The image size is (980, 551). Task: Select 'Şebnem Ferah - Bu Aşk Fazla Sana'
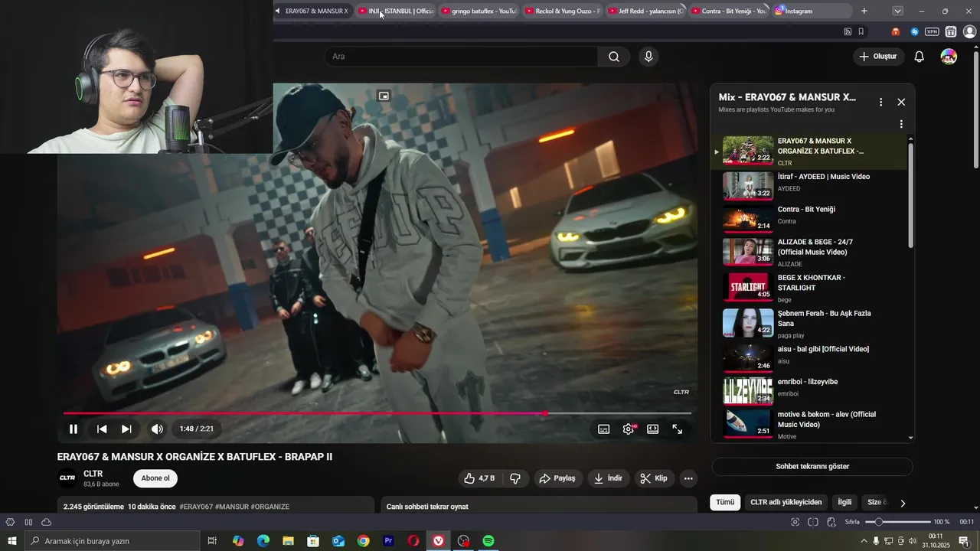[x=824, y=318]
